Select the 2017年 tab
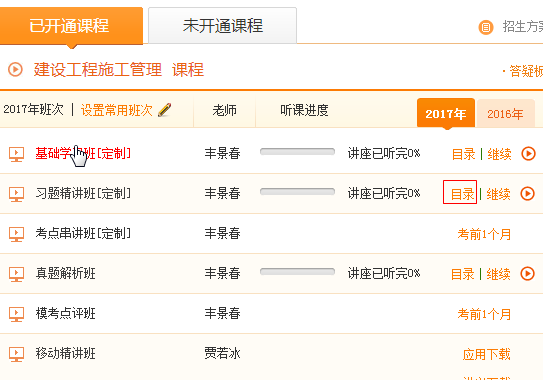The image size is (543, 380). (446, 113)
